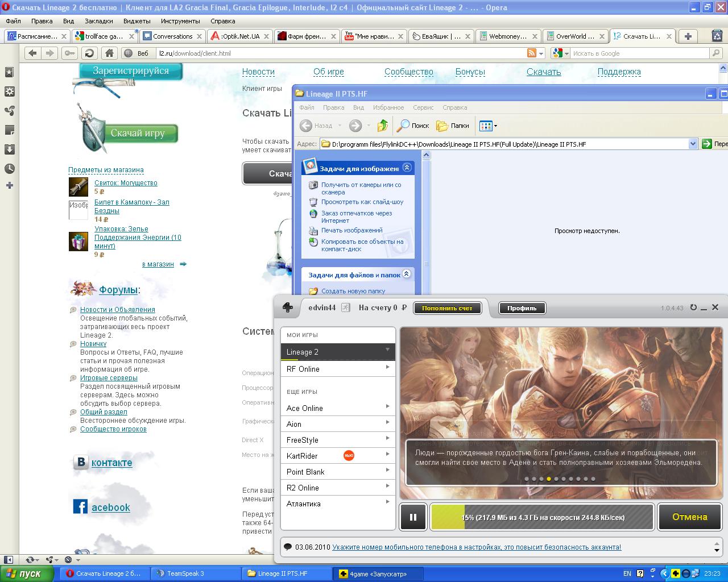
Task: Click the Профиль button in the launcher
Action: tap(522, 308)
